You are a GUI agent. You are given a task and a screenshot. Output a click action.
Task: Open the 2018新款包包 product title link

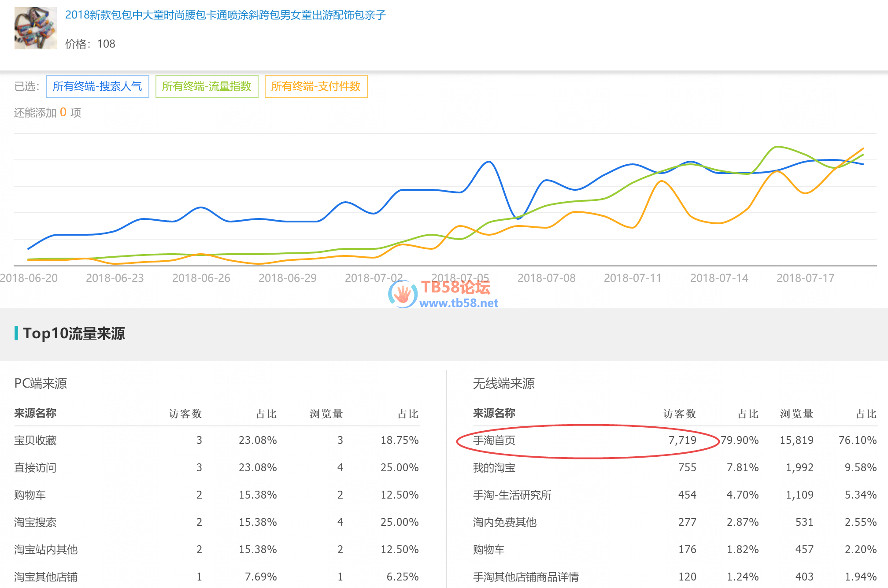226,15
